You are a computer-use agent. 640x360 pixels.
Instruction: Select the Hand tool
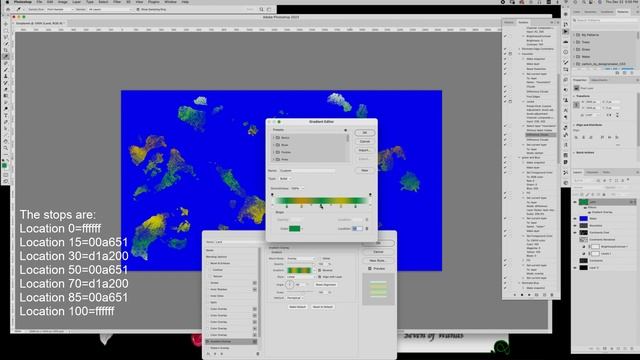point(6,141)
